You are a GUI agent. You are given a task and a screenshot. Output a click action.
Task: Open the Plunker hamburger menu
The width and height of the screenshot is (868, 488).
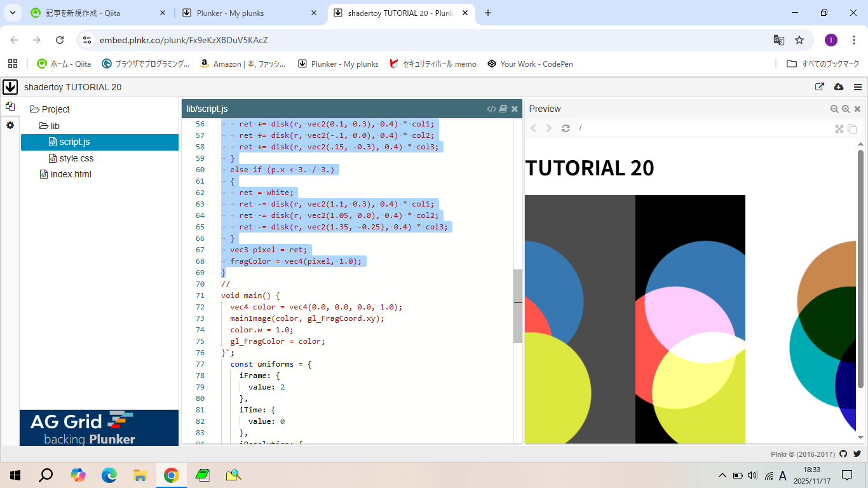coord(858,87)
